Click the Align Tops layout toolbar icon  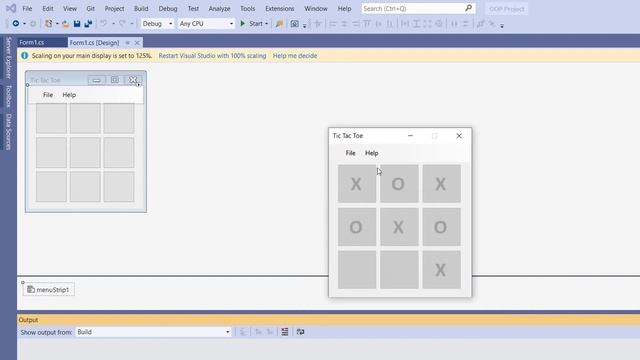367,24
